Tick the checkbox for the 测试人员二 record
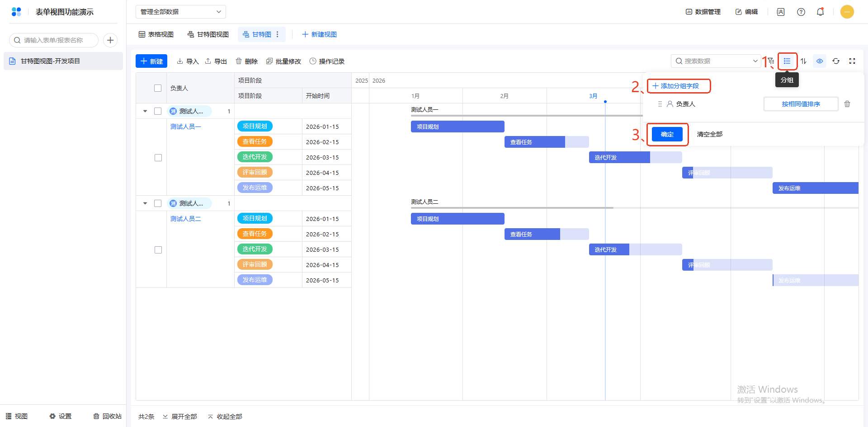 tap(158, 250)
